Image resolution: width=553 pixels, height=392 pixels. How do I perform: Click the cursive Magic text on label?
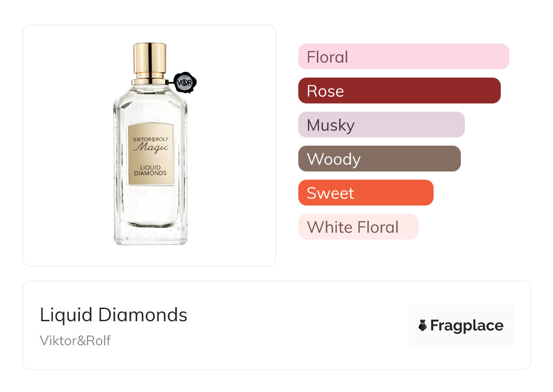click(151, 147)
